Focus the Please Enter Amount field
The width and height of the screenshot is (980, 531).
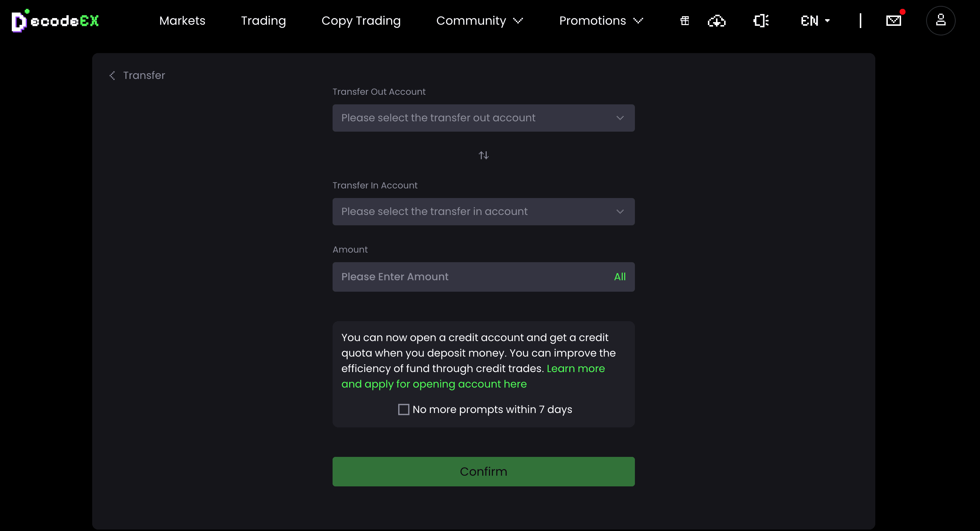tap(472, 277)
